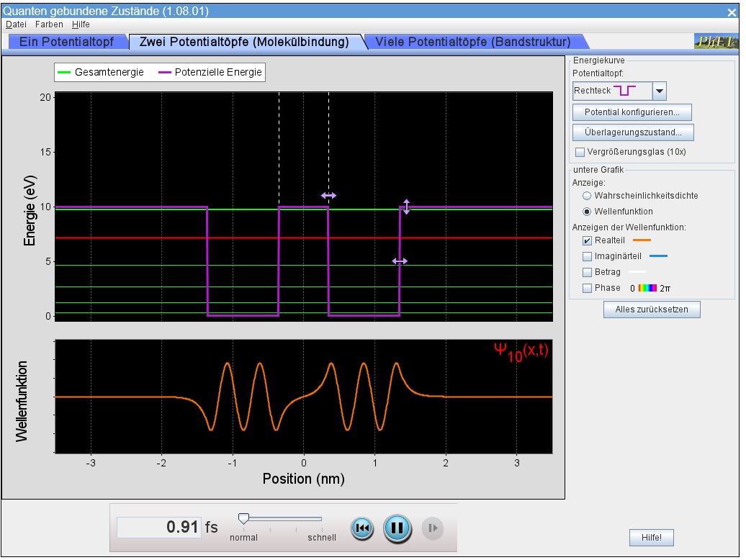Open the Farben menu
Image resolution: width=746 pixels, height=560 pixels.
49,24
